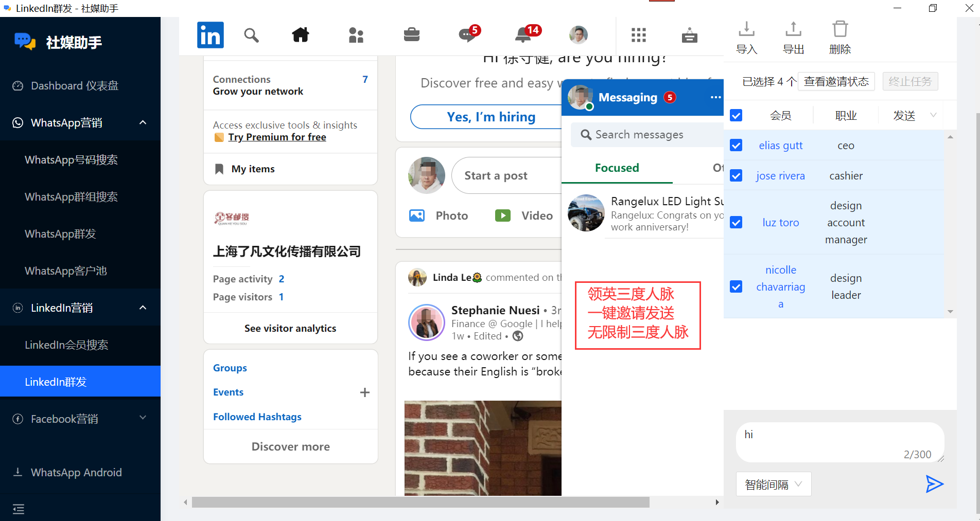Uncheck jose rivera checkbox
This screenshot has height=521, width=980.
point(736,175)
